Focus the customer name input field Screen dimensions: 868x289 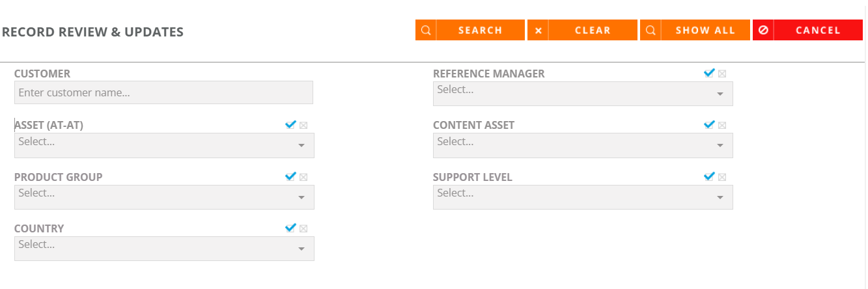tap(163, 92)
